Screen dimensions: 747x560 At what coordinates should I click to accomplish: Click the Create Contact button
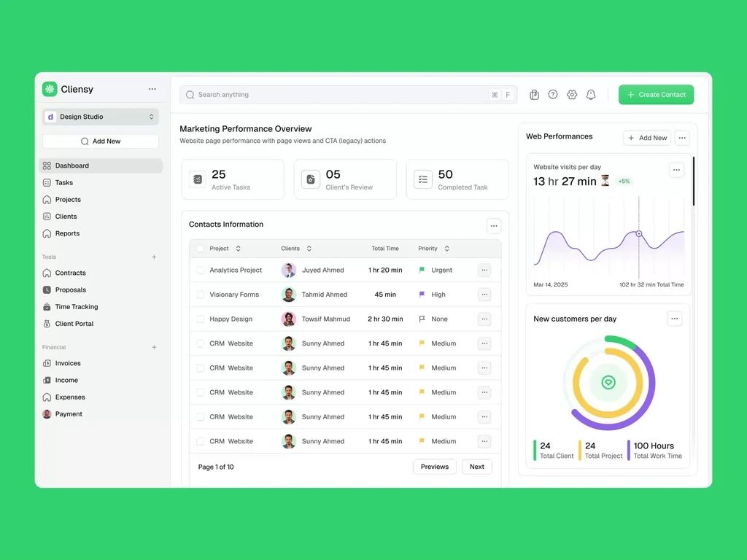pos(656,95)
